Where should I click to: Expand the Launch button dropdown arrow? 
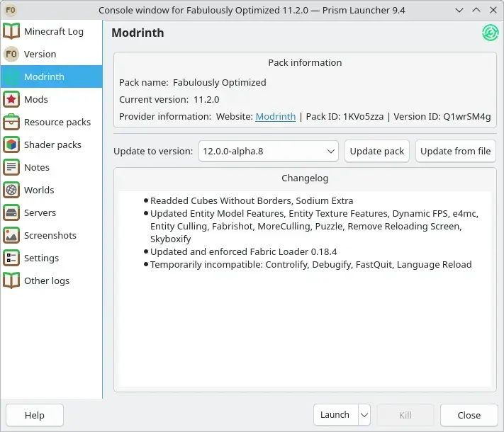pyautogui.click(x=364, y=415)
